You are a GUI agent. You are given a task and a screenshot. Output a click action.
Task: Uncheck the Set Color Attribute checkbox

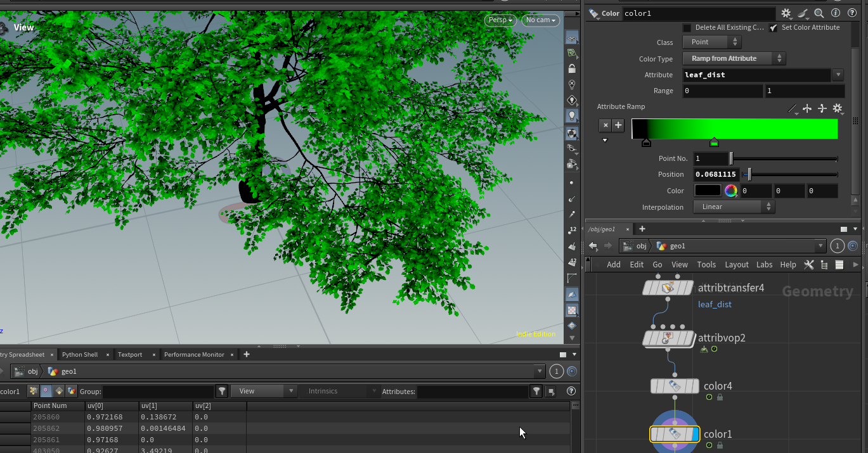click(774, 28)
